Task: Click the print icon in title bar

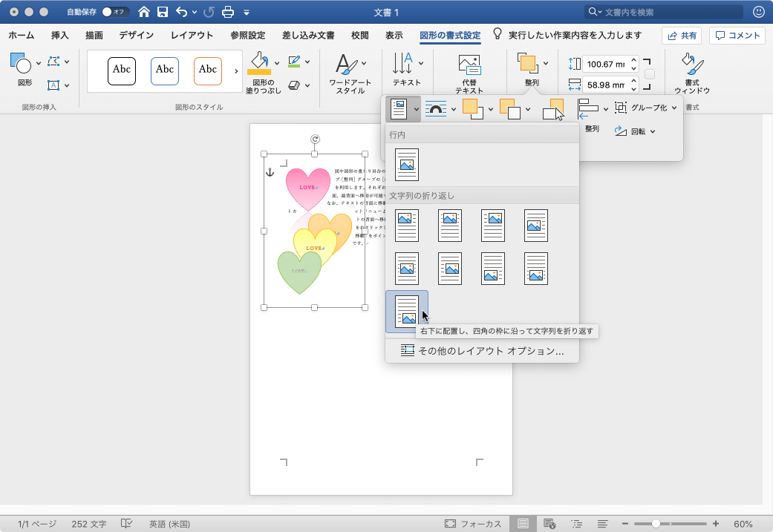Action: (228, 12)
